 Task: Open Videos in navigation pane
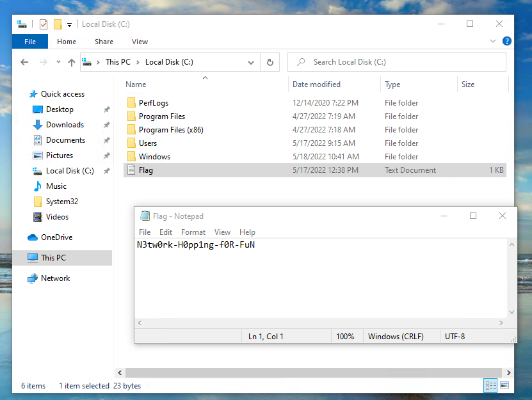[x=57, y=217]
